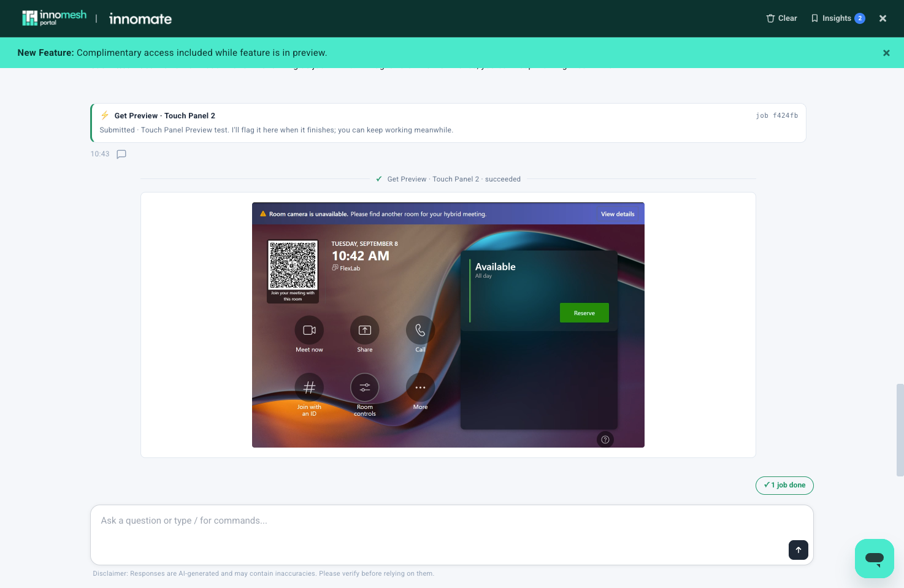Open the touch panel preview image

click(x=448, y=325)
